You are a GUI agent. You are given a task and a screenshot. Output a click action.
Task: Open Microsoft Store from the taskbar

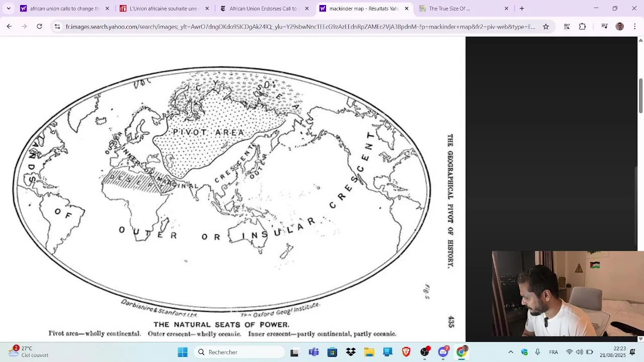click(x=332, y=352)
